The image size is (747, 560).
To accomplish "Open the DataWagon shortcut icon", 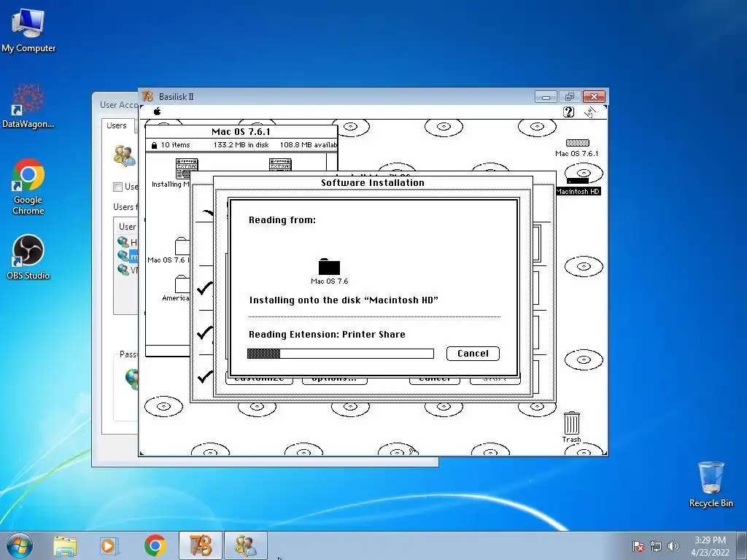I will pyautogui.click(x=28, y=106).
